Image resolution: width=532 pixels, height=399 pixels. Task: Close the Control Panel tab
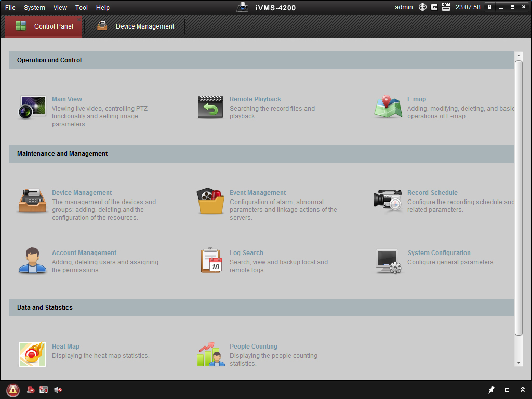79,20
